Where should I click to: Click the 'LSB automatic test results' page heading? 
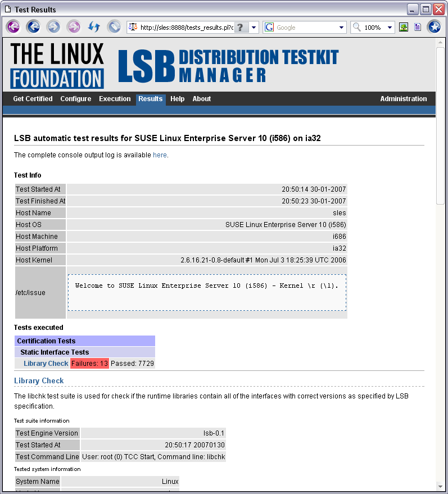coord(168,138)
